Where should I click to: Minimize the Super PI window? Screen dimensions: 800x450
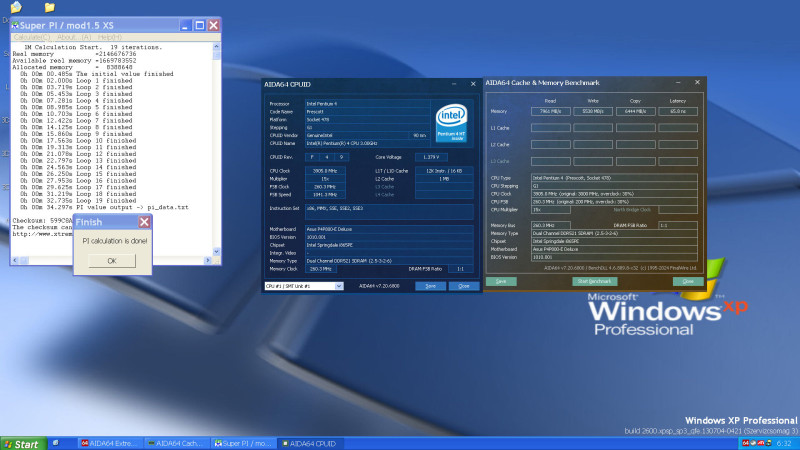[x=185, y=25]
